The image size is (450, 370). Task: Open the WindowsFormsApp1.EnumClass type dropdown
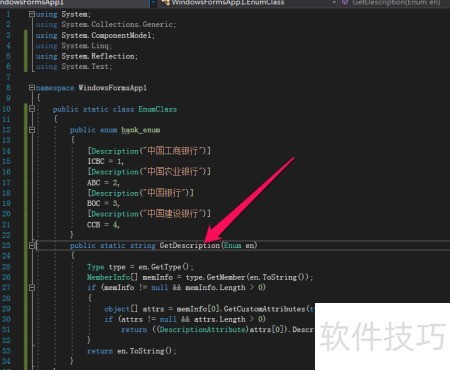point(249,3)
